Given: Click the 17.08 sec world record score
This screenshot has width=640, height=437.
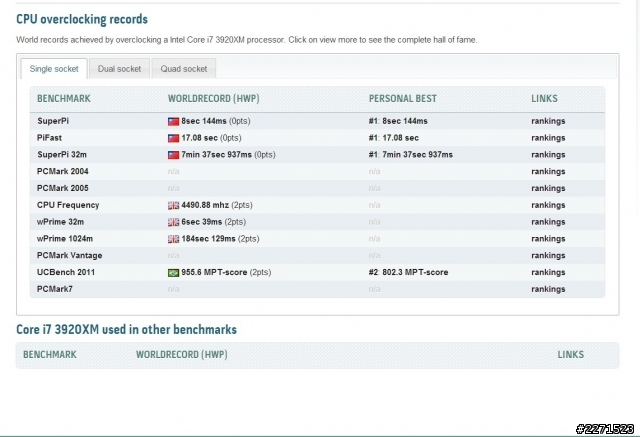Looking at the screenshot, I should pos(200,138).
